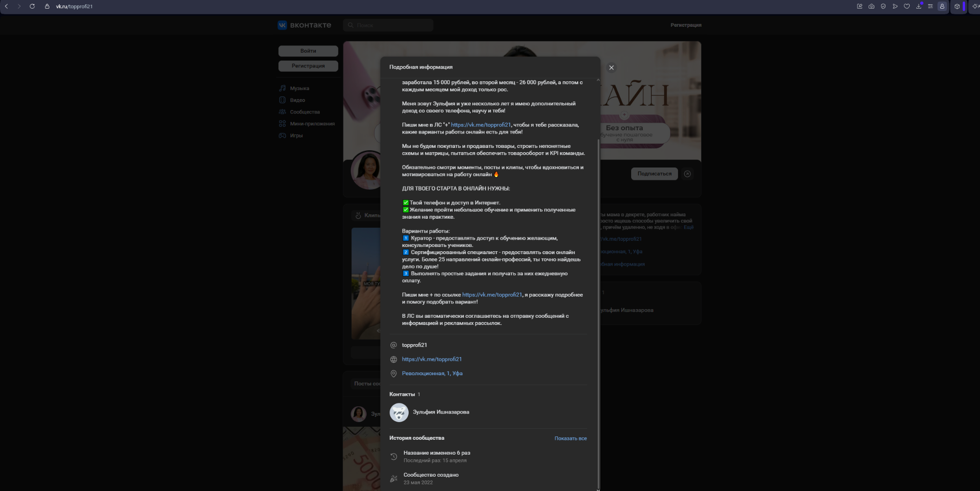Open easy setup sliders icon

pyautogui.click(x=930, y=6)
